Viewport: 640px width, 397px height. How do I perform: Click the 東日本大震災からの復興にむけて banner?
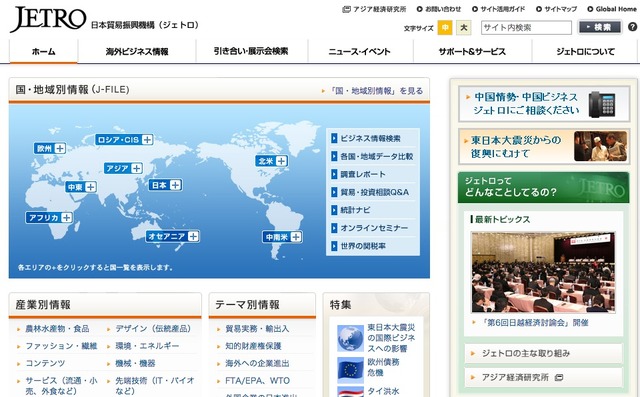[x=544, y=146]
